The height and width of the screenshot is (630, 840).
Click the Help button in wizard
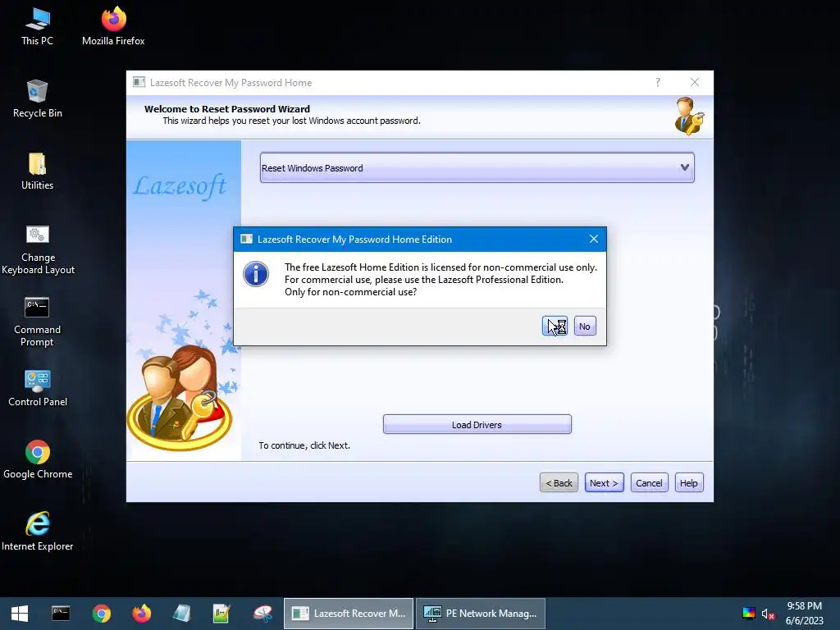[689, 482]
